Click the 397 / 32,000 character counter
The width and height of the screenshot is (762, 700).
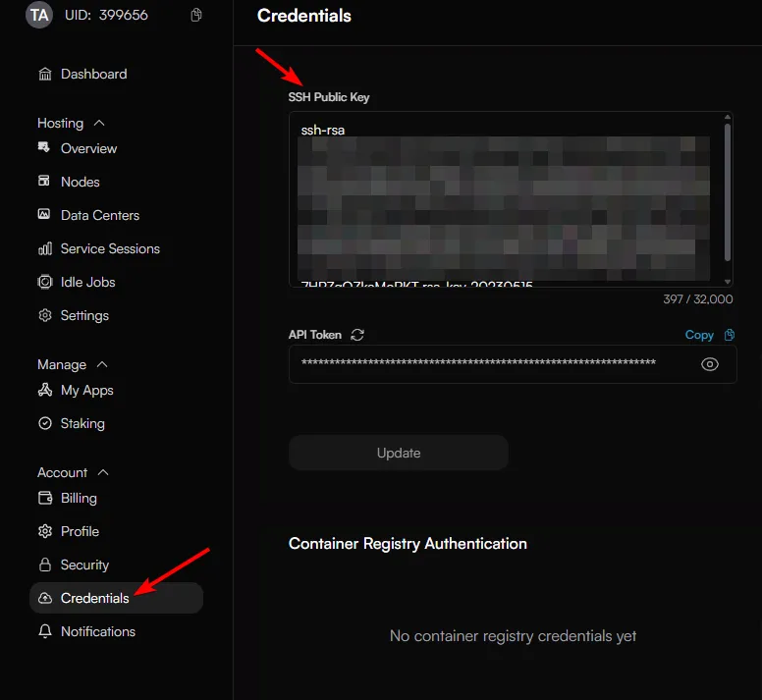[x=698, y=298]
